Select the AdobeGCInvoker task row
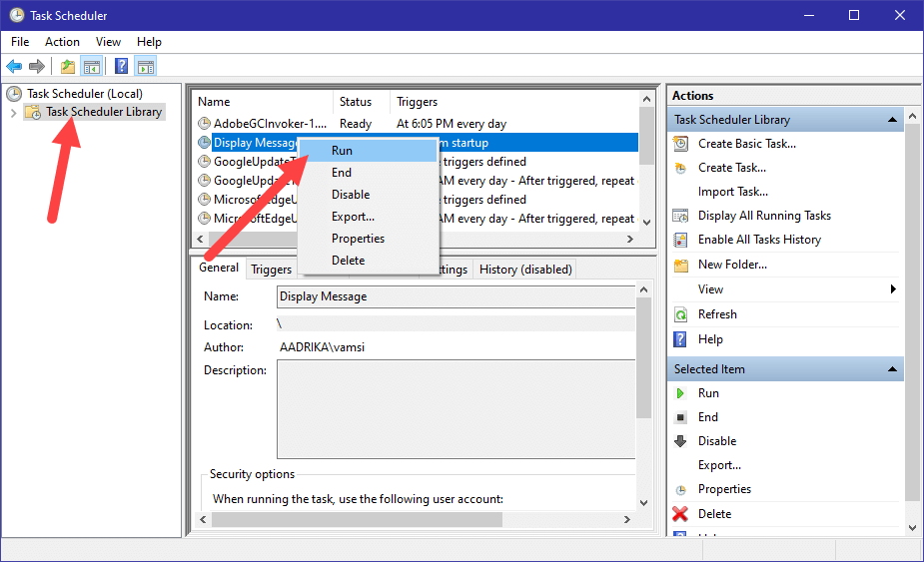 [x=270, y=124]
